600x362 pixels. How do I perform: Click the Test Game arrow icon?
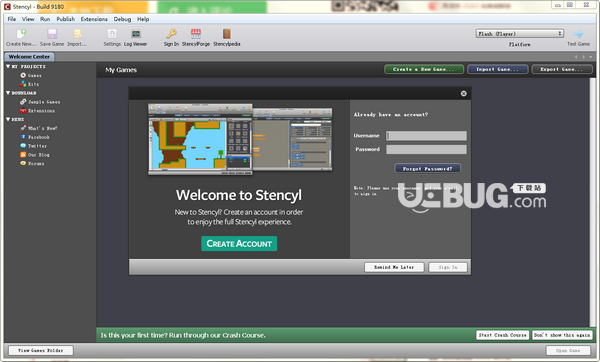tap(578, 34)
